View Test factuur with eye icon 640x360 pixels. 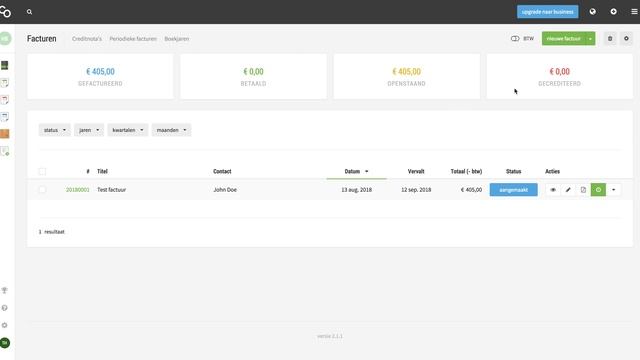point(553,190)
